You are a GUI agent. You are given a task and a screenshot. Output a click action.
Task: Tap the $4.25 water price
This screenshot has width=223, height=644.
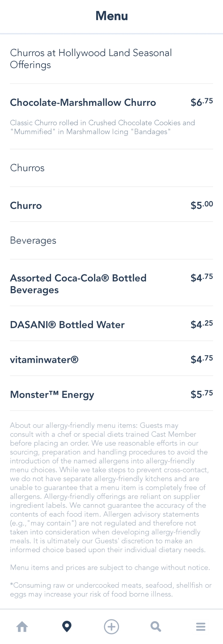(x=202, y=324)
